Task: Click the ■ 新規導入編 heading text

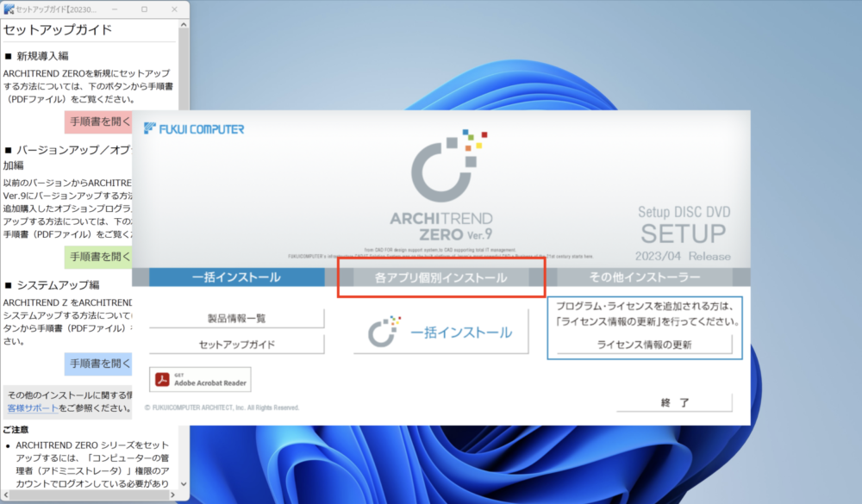Action: tap(36, 56)
